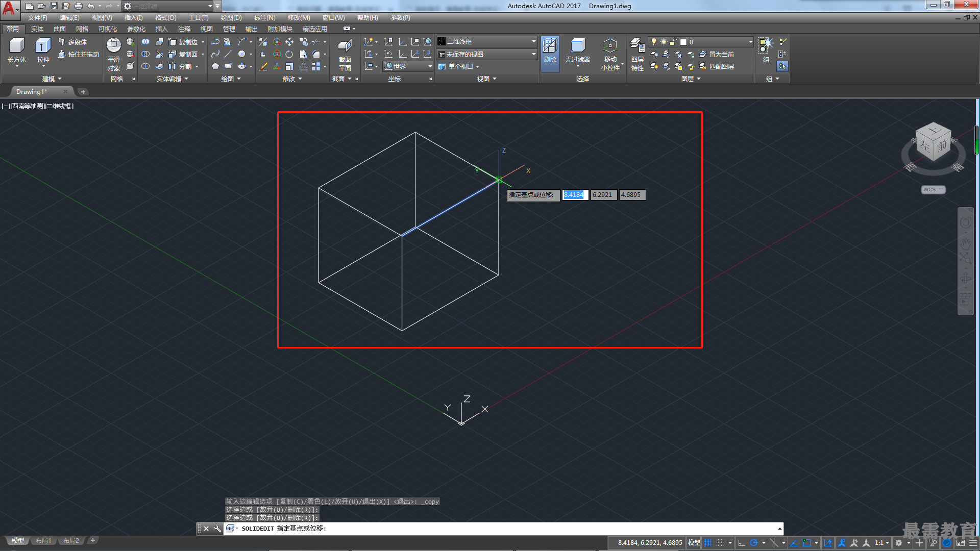Expand the 修改 panel flyout

(x=292, y=79)
